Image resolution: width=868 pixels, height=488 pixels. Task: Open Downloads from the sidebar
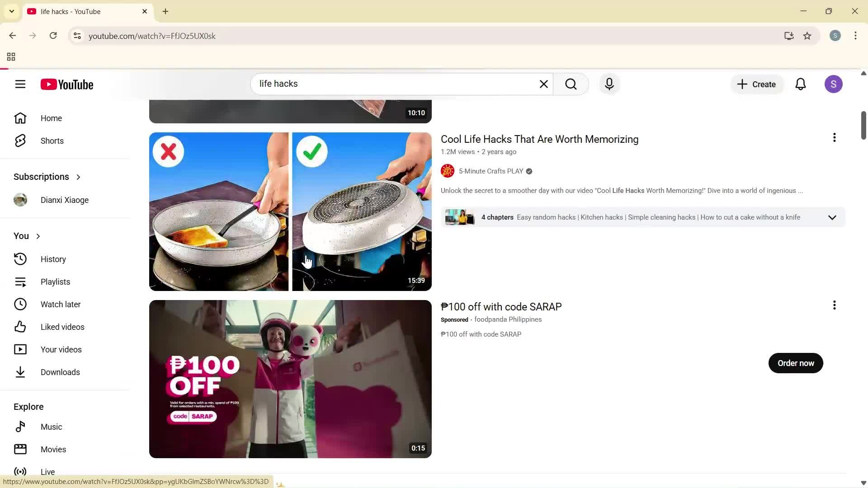click(61, 372)
